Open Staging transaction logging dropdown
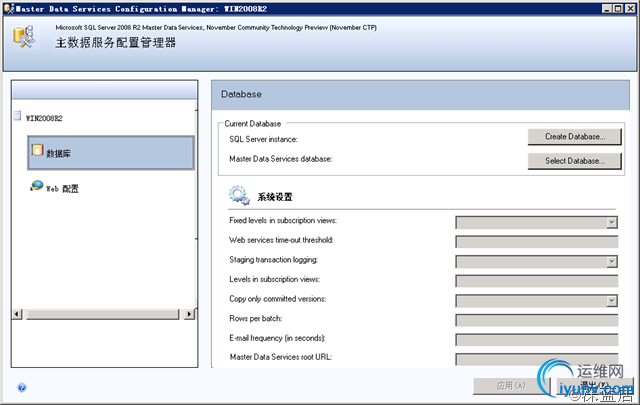 point(611,262)
